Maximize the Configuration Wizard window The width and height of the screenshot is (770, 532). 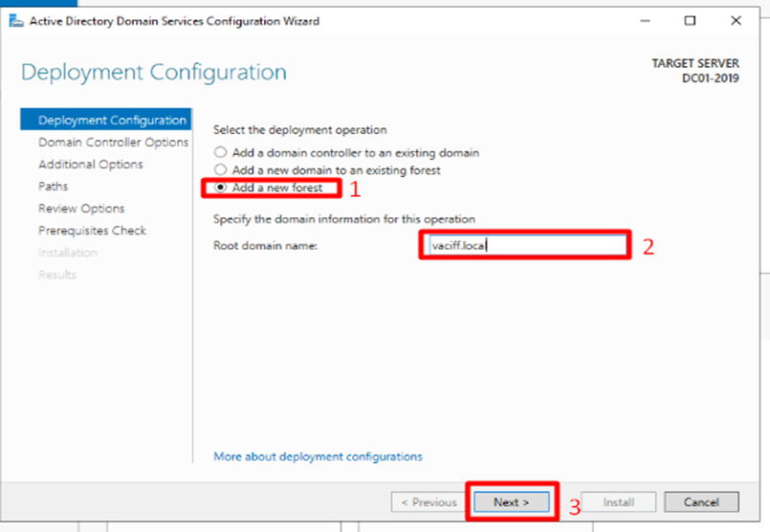point(690,20)
